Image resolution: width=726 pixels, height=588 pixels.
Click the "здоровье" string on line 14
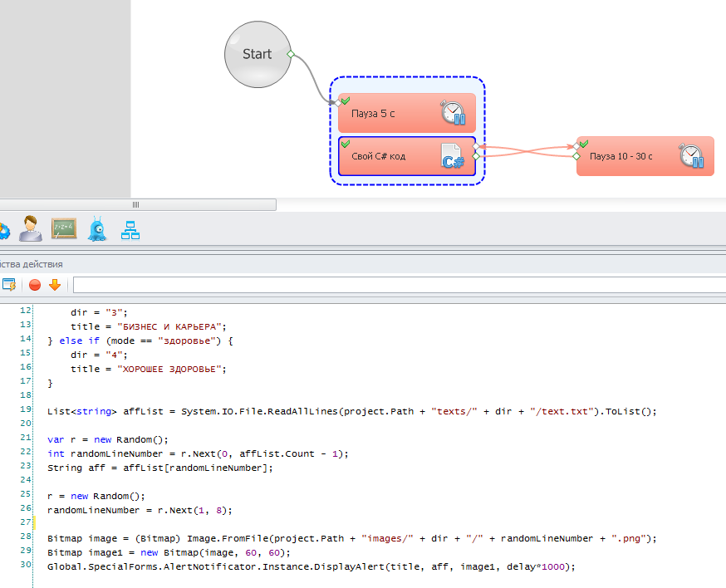point(186,341)
